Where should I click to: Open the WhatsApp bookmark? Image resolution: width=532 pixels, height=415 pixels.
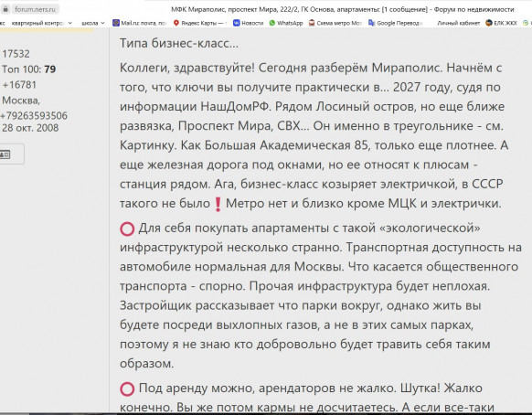(286, 23)
